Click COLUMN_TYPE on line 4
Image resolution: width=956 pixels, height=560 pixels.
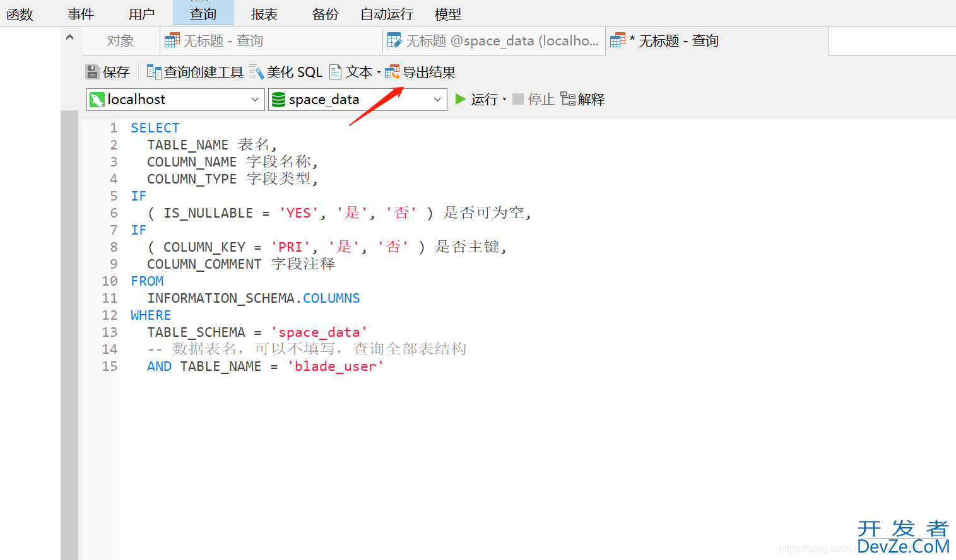coord(192,178)
